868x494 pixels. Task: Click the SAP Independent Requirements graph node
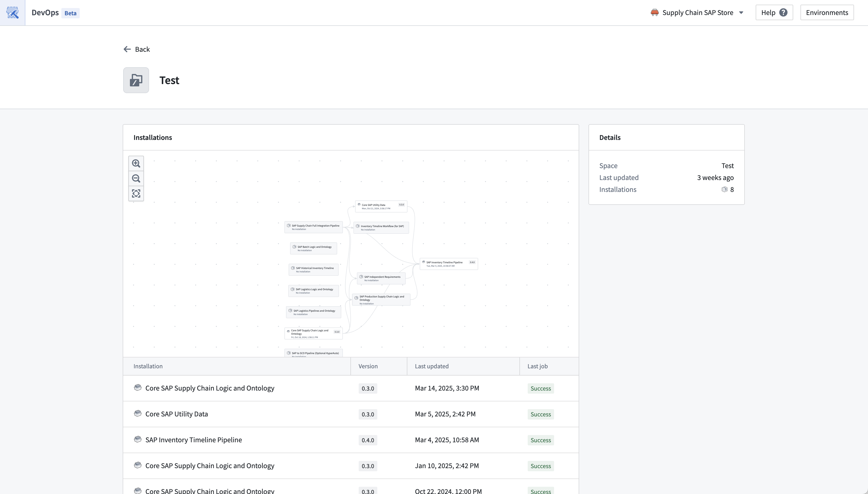(381, 278)
